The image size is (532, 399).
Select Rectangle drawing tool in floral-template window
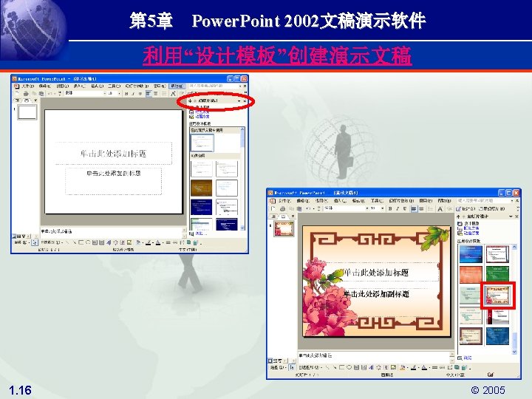(x=341, y=367)
